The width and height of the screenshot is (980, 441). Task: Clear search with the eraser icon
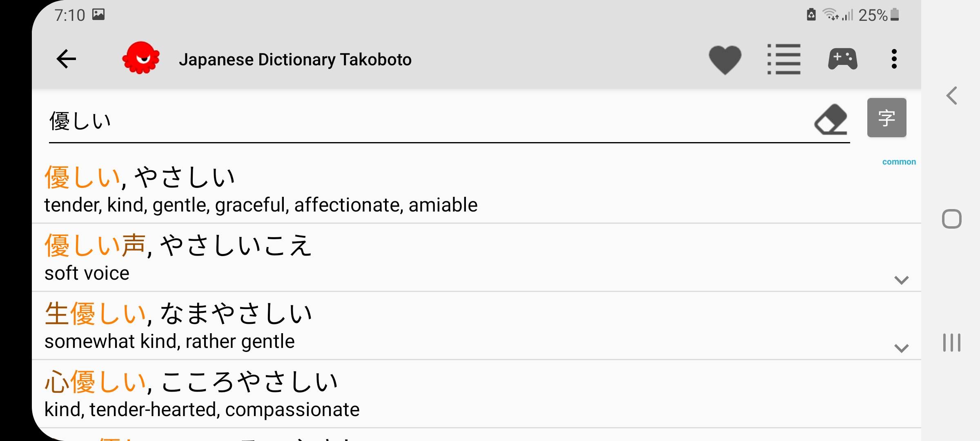point(831,120)
